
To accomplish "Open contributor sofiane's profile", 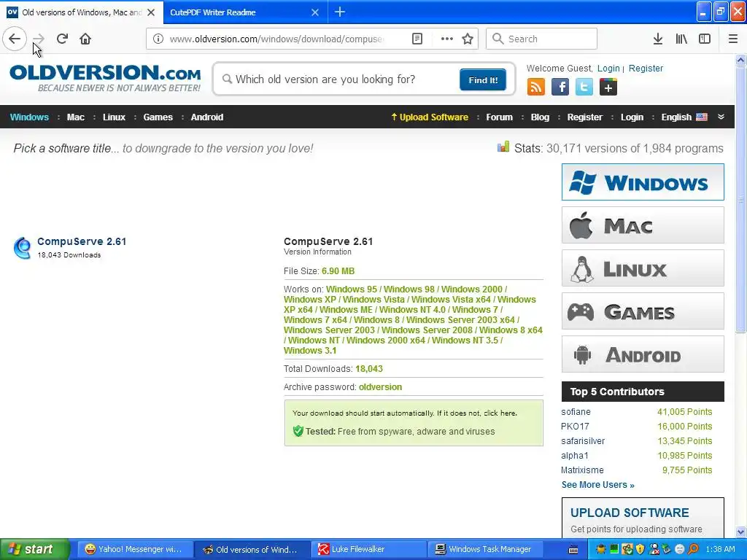I will point(576,412).
